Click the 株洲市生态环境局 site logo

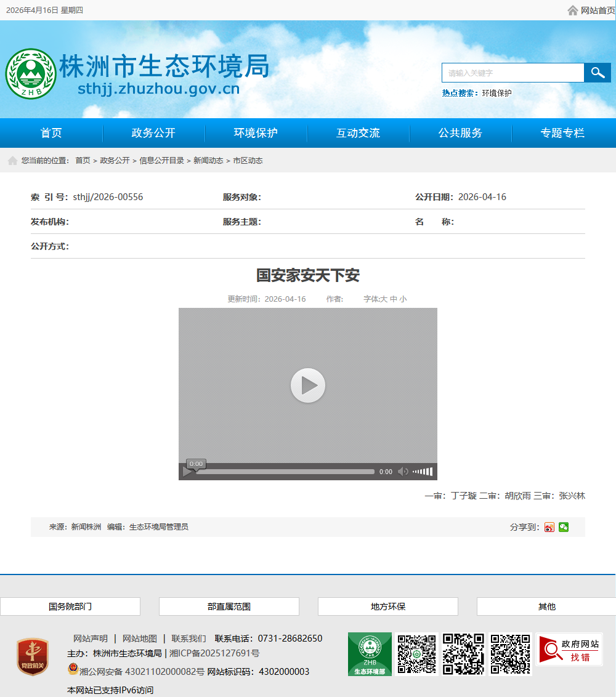(x=31, y=74)
